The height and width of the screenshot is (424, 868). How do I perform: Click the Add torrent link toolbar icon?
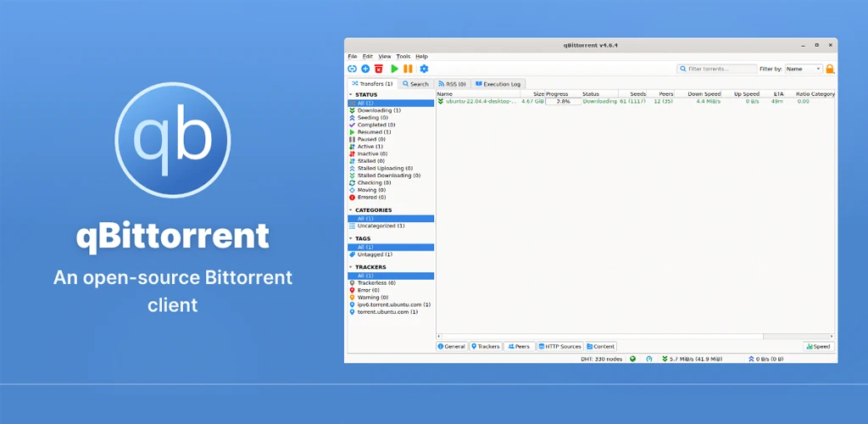[x=352, y=69]
